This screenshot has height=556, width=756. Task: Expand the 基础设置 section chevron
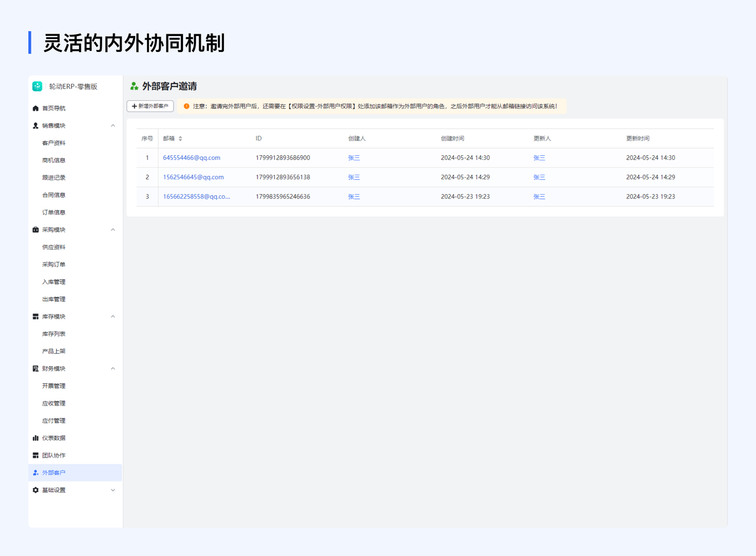[113, 490]
